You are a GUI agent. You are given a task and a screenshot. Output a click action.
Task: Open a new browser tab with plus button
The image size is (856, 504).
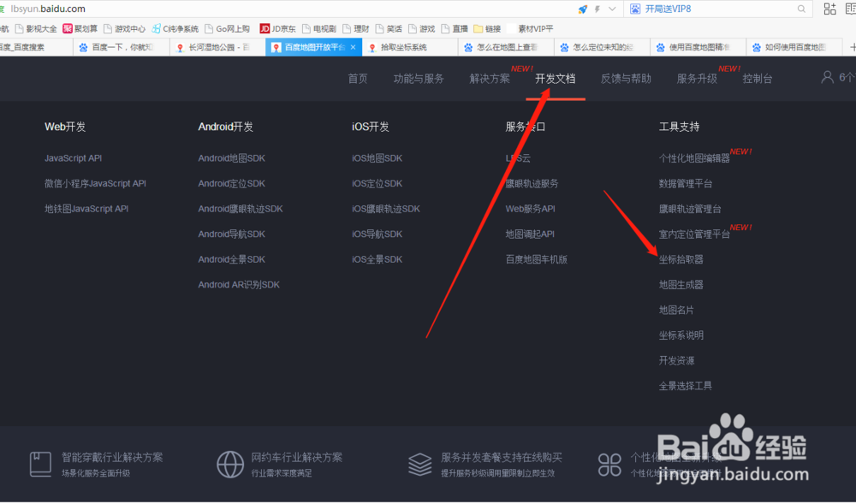pos(852,47)
